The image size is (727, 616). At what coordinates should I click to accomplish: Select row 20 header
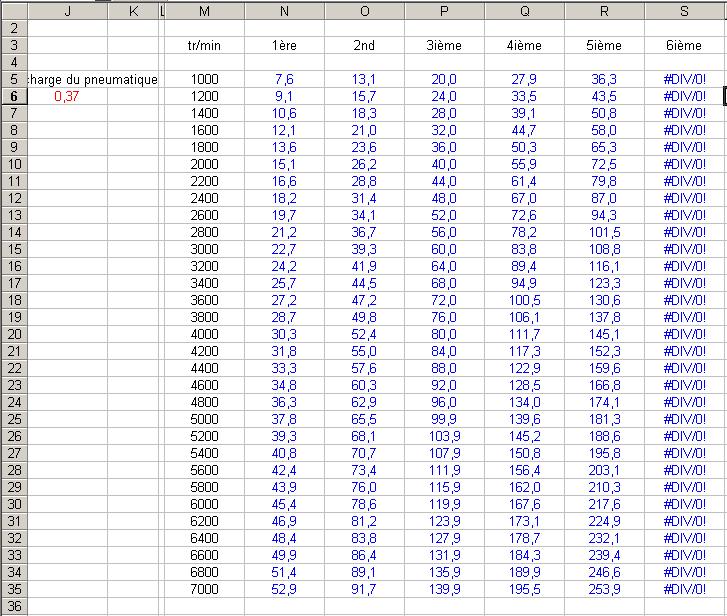pos(13,334)
